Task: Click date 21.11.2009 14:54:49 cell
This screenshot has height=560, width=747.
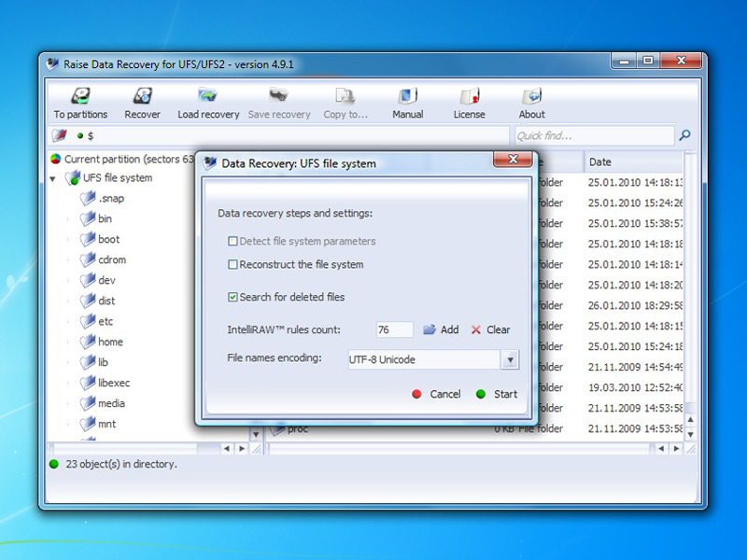Action: [x=635, y=367]
